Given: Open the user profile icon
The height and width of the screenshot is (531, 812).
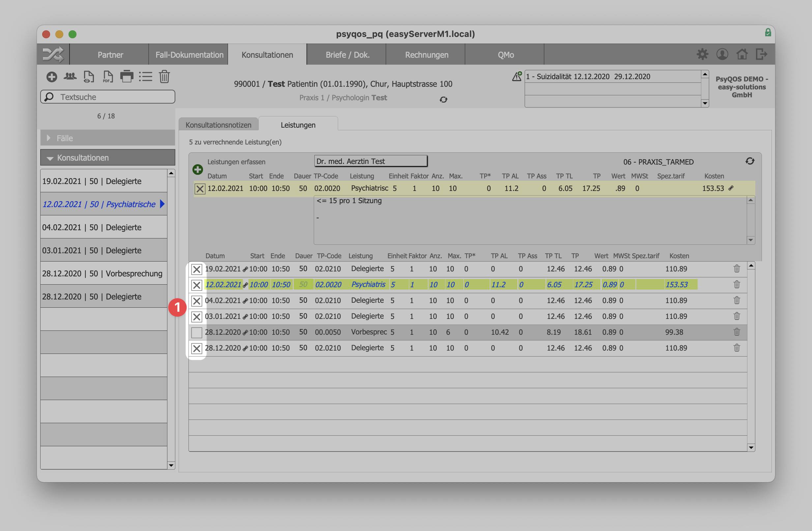Looking at the screenshot, I should (722, 54).
